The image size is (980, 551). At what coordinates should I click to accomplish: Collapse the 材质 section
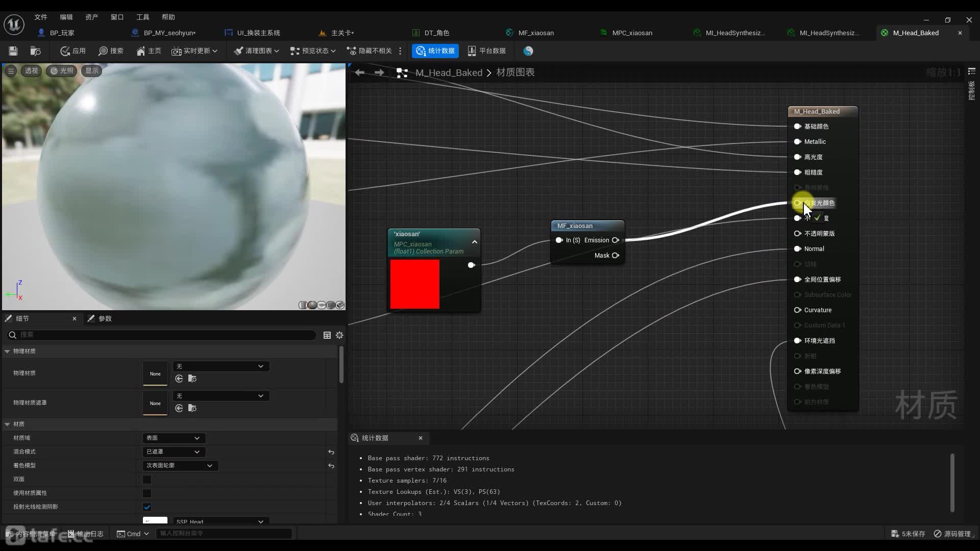(x=7, y=424)
